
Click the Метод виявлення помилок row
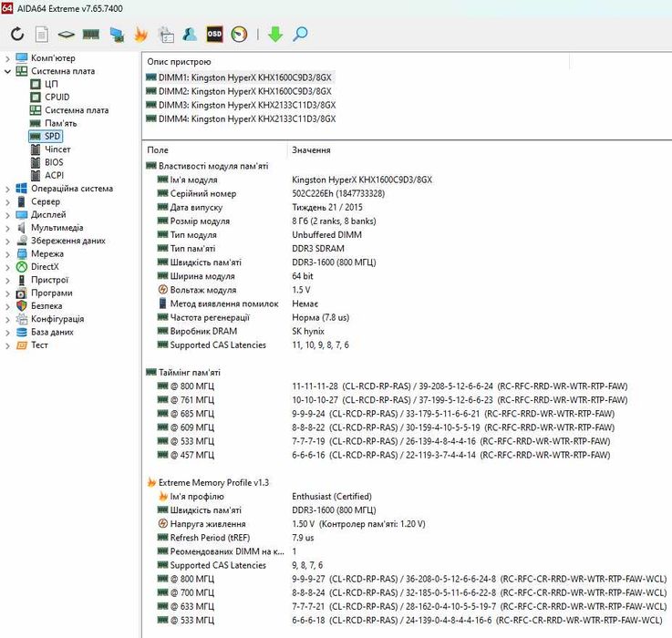(238, 304)
